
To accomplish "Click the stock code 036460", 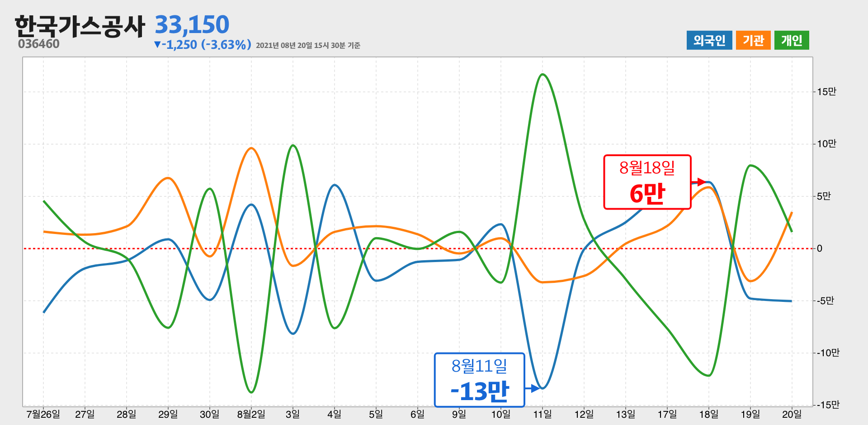I will (x=39, y=44).
